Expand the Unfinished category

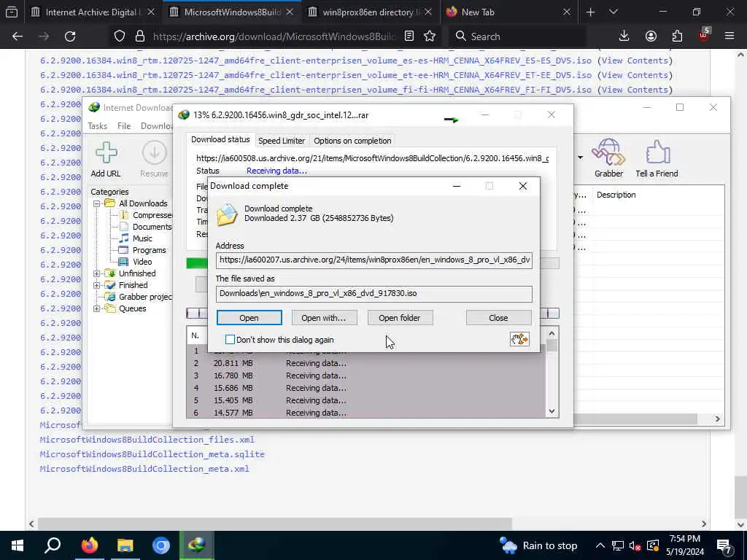pyautogui.click(x=96, y=273)
